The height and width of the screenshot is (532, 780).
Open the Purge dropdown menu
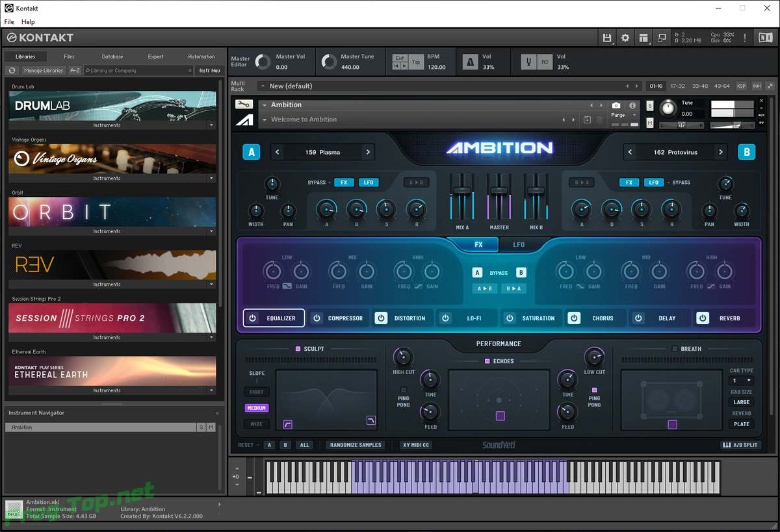point(625,115)
